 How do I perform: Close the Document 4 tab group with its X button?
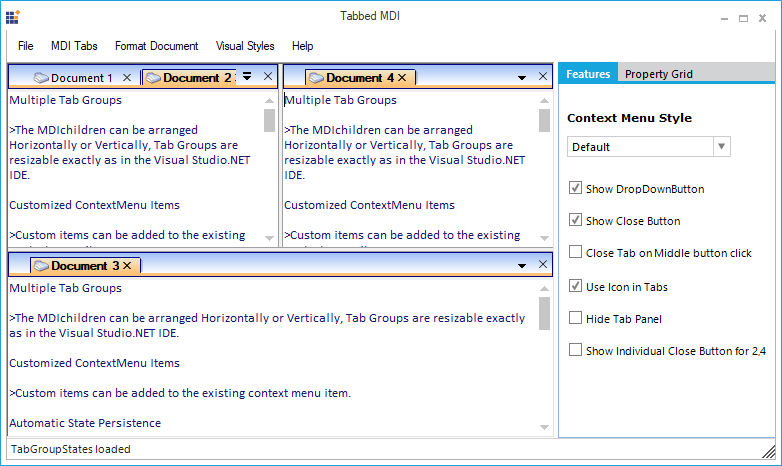point(543,76)
